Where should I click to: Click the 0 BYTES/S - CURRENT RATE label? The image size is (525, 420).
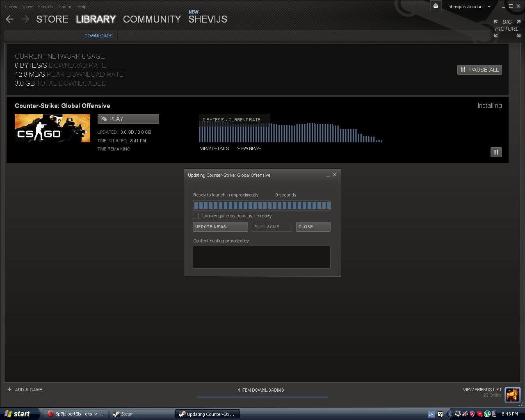(x=231, y=120)
